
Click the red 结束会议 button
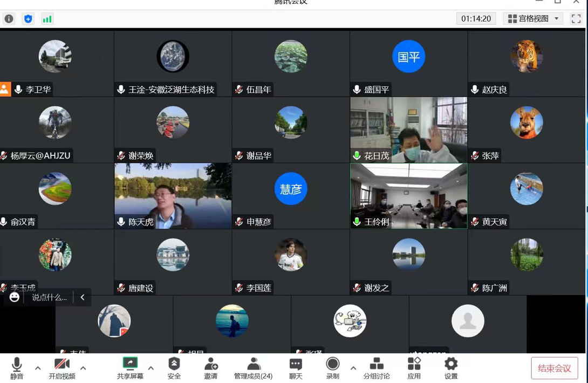pyautogui.click(x=554, y=368)
